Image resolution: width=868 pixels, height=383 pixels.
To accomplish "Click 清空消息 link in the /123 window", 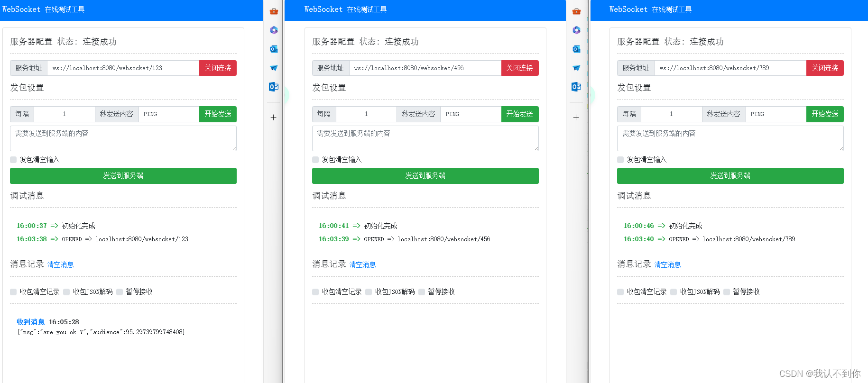I will click(x=61, y=264).
